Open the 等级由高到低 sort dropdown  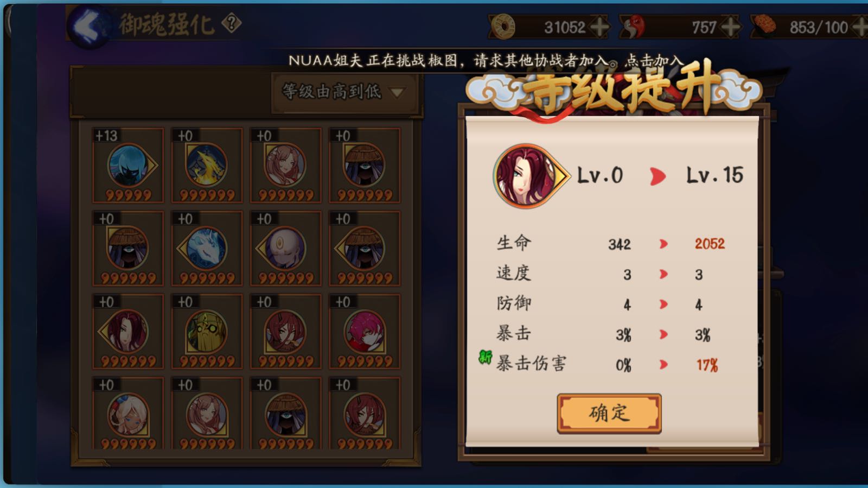pyautogui.click(x=344, y=92)
